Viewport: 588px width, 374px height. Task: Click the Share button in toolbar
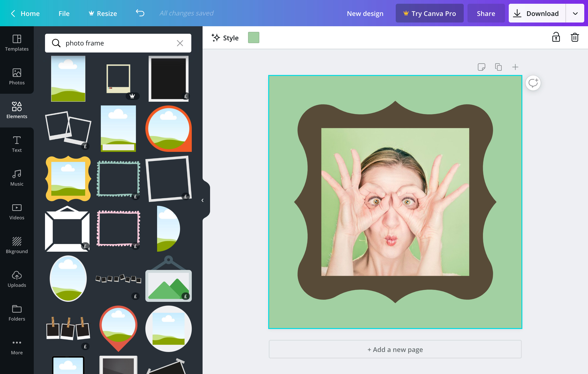tap(486, 13)
